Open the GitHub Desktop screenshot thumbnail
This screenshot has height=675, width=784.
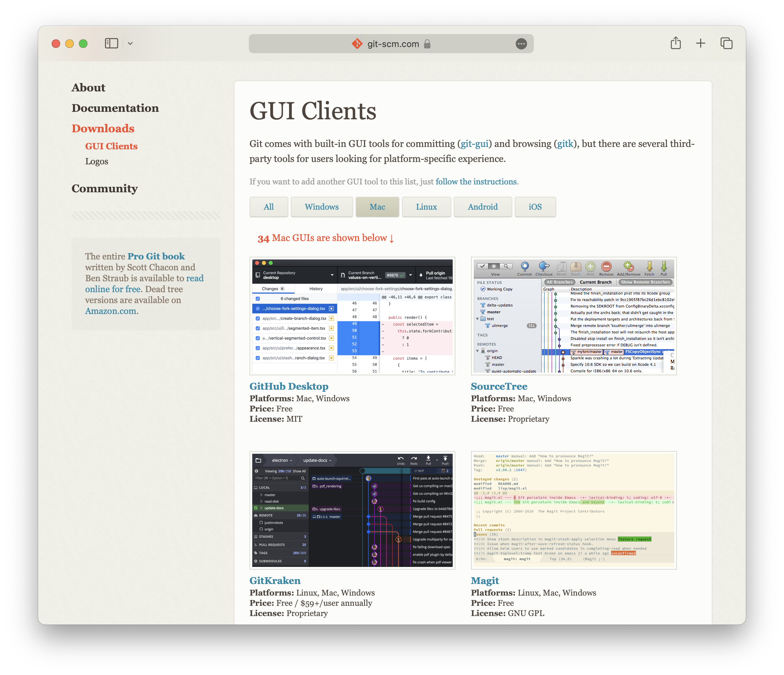352,316
